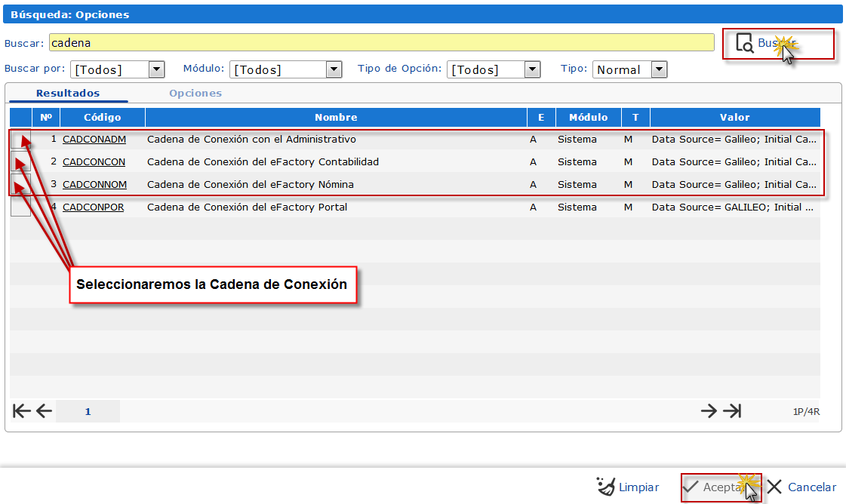Open the Buscar por dropdown
This screenshot has height=504, width=846.
coord(156,69)
